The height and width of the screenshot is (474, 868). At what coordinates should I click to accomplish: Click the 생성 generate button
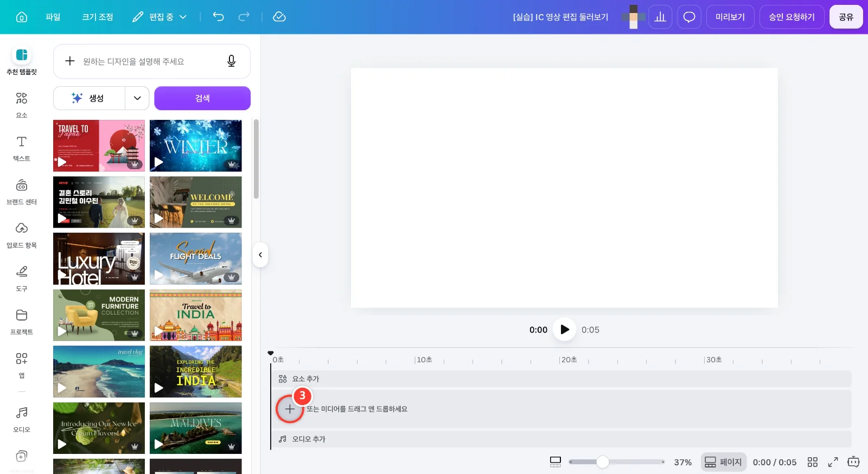[90, 98]
